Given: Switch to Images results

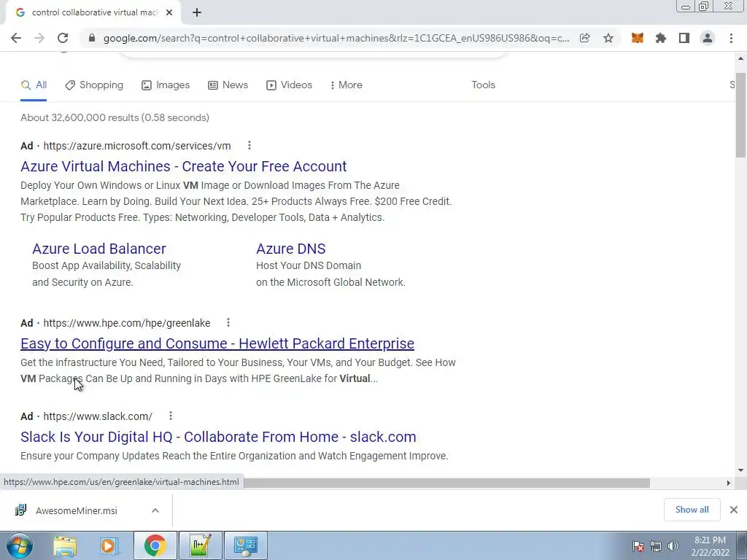Looking at the screenshot, I should click(166, 85).
